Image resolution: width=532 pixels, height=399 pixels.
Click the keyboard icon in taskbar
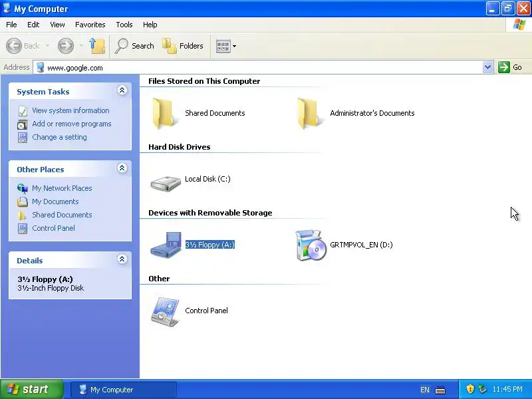pyautogui.click(x=440, y=390)
